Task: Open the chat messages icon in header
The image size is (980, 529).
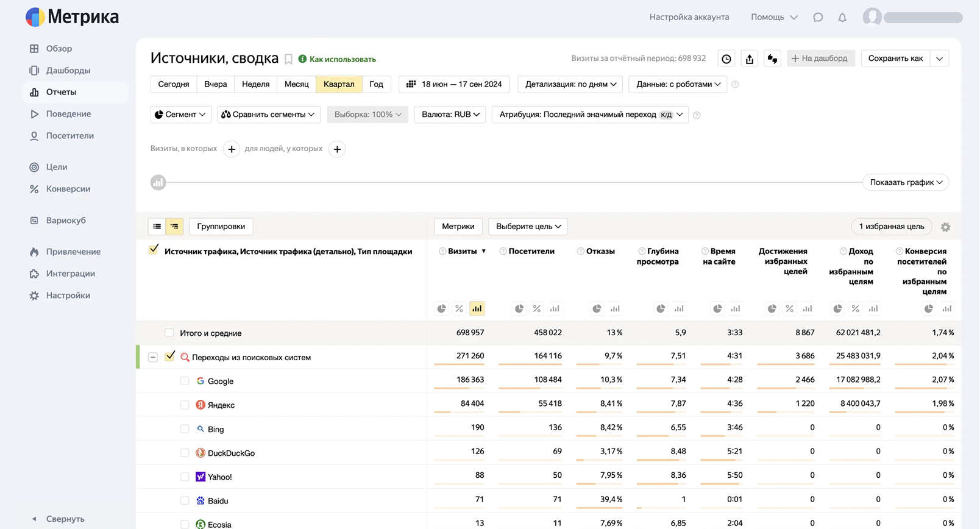Action: point(818,17)
